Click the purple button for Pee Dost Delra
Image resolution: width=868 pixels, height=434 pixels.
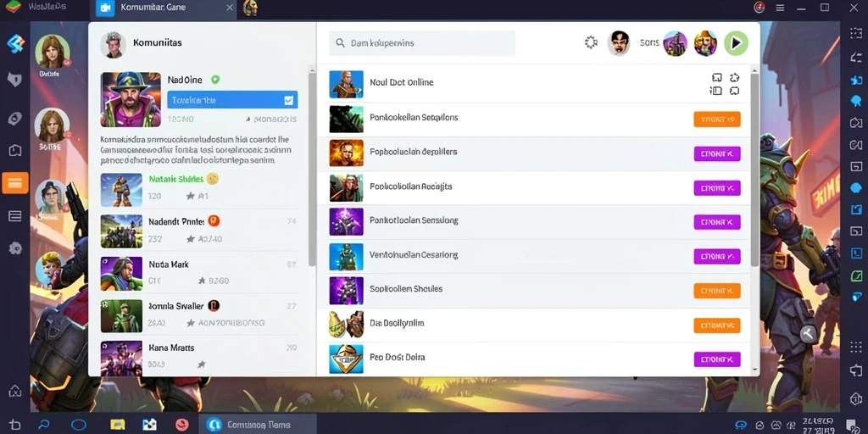(717, 359)
